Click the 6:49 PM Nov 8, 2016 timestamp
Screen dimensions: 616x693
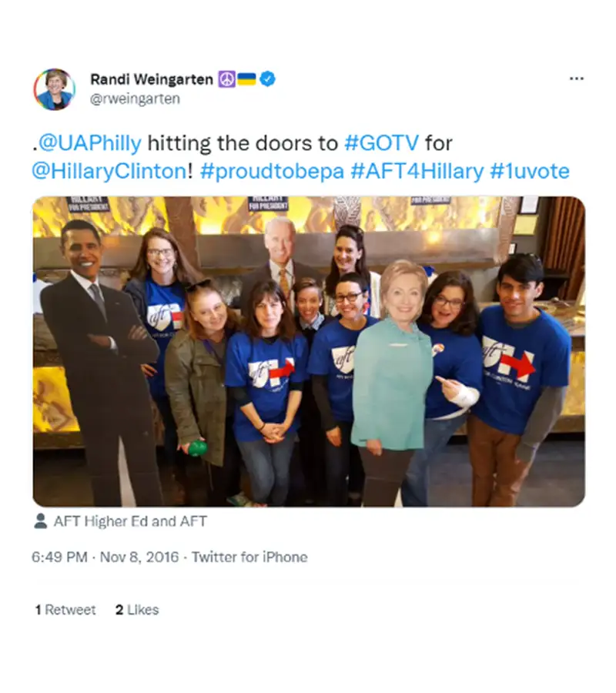[x=105, y=557]
